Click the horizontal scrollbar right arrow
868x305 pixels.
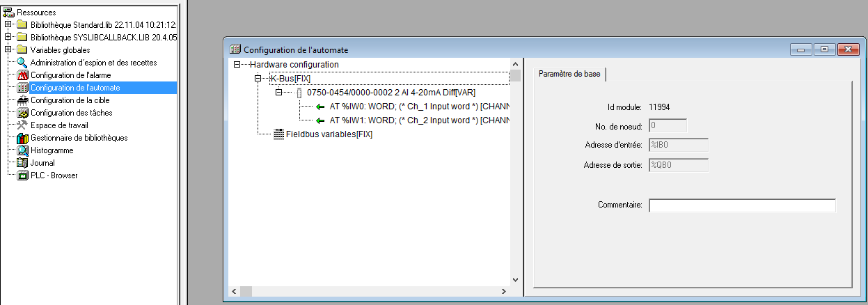(x=504, y=291)
